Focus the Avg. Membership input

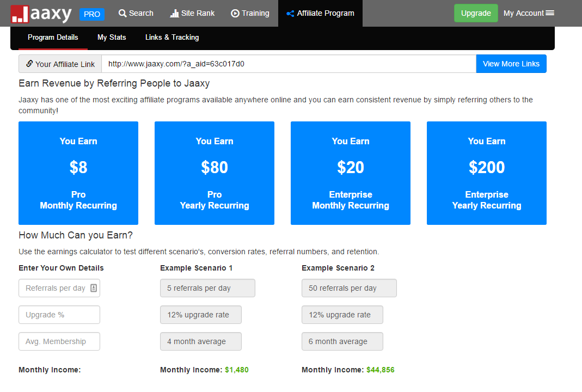click(x=59, y=341)
